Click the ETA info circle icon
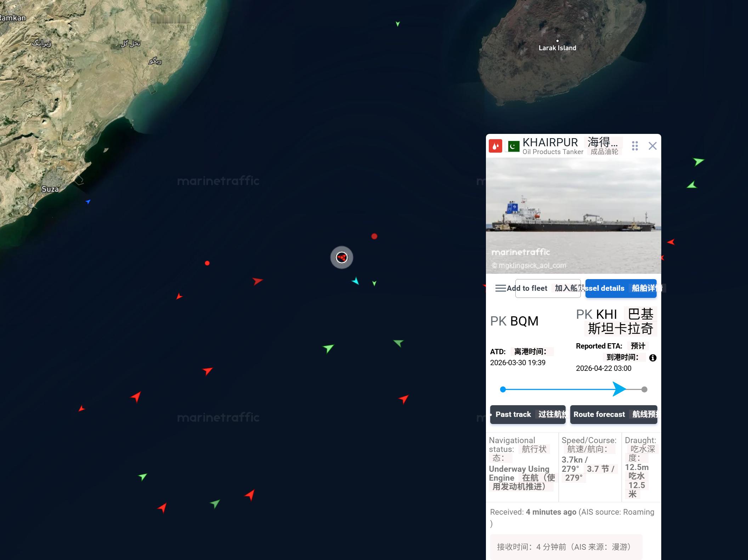 pyautogui.click(x=653, y=358)
